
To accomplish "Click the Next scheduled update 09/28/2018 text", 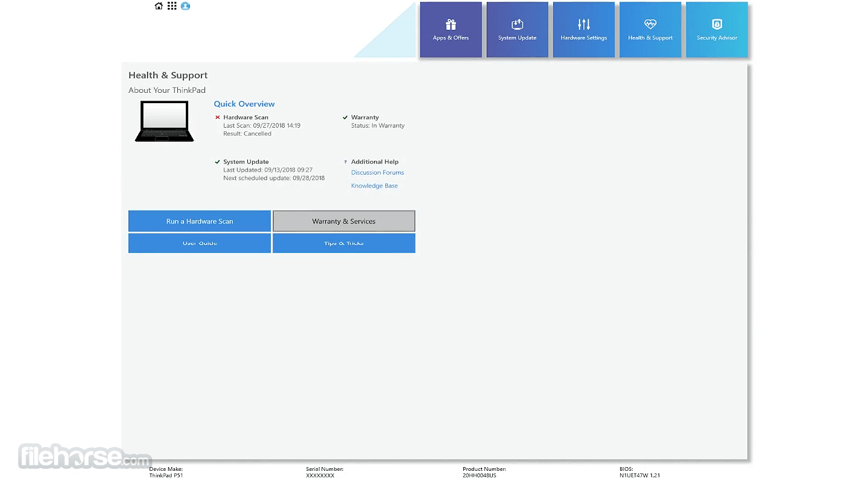I will [274, 178].
